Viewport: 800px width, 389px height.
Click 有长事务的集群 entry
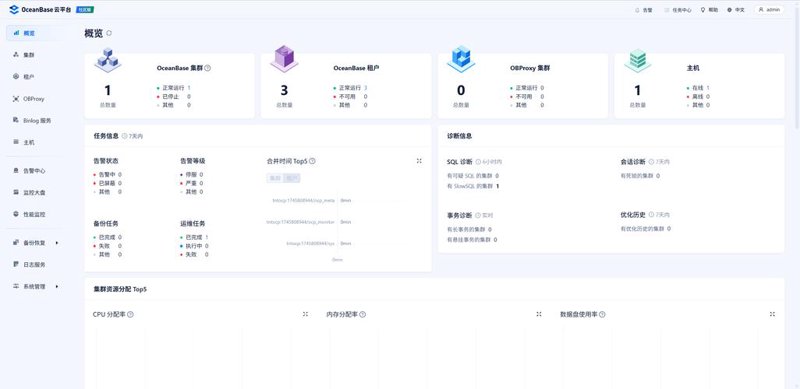[x=469, y=230]
